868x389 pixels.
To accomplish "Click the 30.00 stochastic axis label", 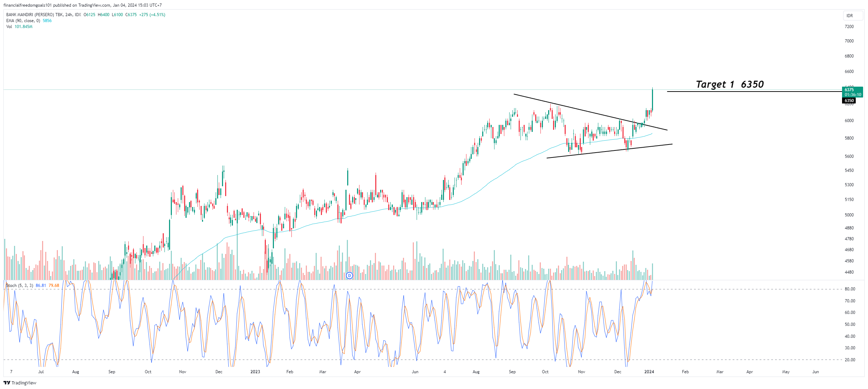I will coord(850,348).
